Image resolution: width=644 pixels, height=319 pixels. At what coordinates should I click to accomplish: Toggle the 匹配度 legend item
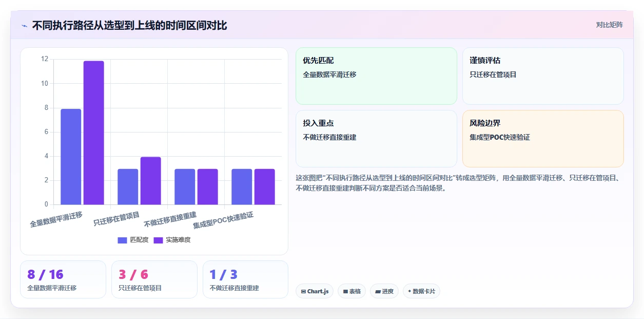(133, 240)
